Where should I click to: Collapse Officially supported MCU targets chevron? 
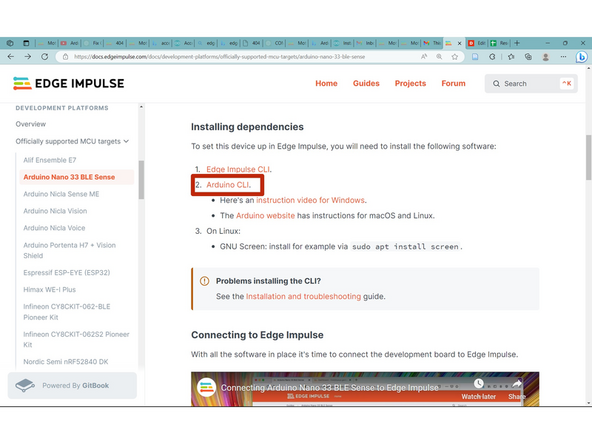[x=126, y=141]
